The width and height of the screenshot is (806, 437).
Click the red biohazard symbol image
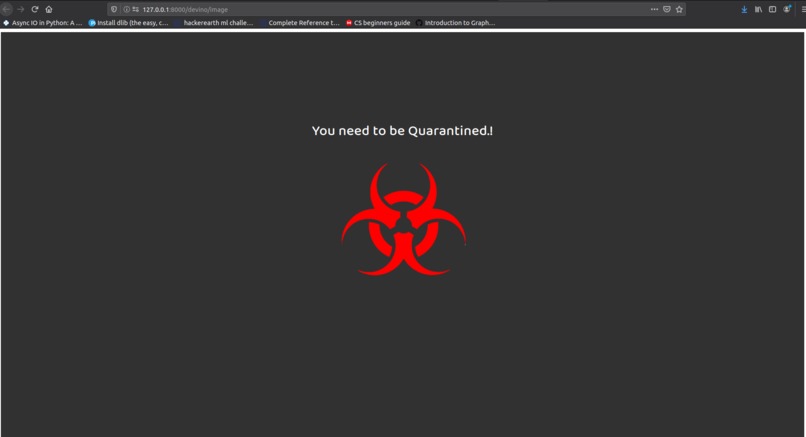(404, 220)
